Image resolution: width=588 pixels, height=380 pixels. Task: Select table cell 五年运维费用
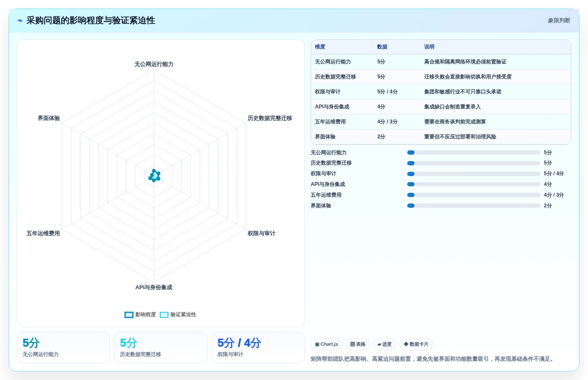click(x=330, y=122)
